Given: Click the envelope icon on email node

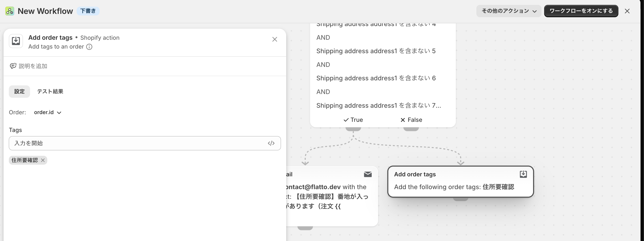Looking at the screenshot, I should coord(368,174).
